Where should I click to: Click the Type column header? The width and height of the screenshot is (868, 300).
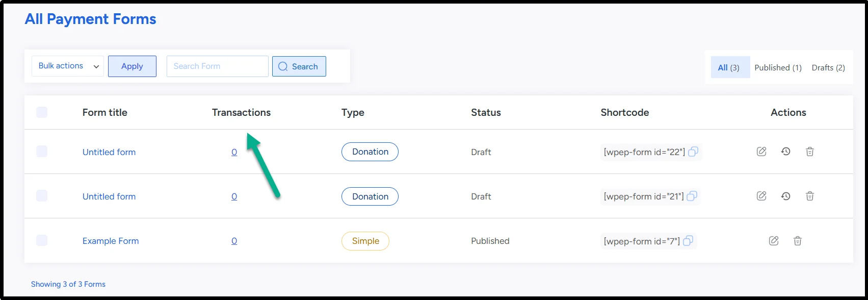[x=353, y=113]
